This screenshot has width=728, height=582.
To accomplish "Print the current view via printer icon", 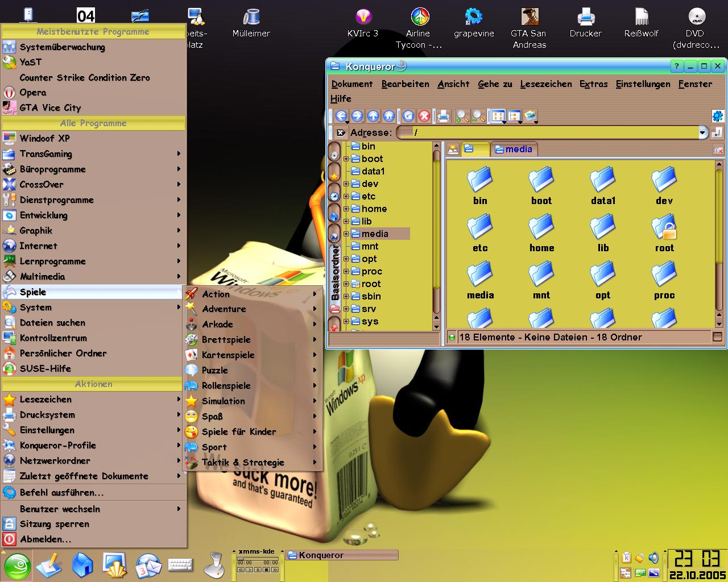I will pyautogui.click(x=444, y=116).
